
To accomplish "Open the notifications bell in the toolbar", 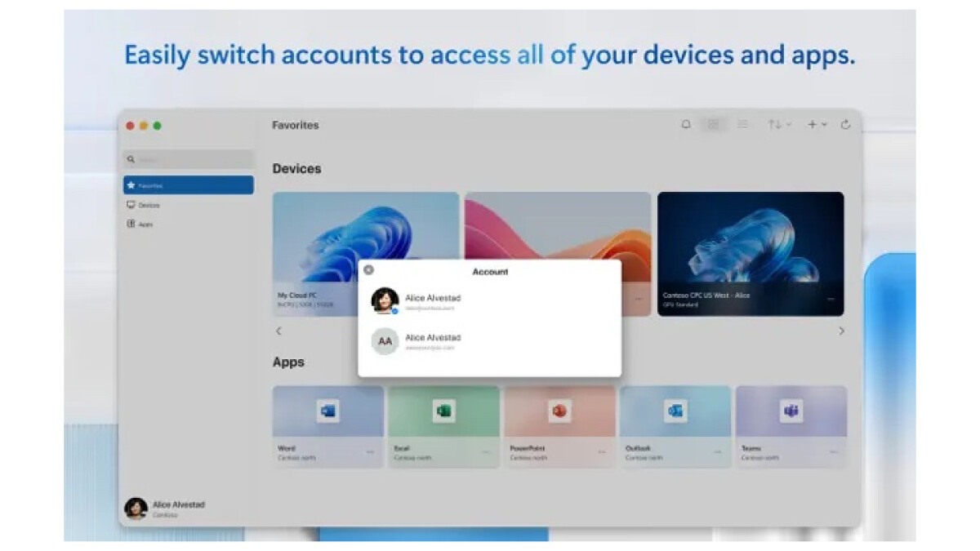I will (x=686, y=125).
